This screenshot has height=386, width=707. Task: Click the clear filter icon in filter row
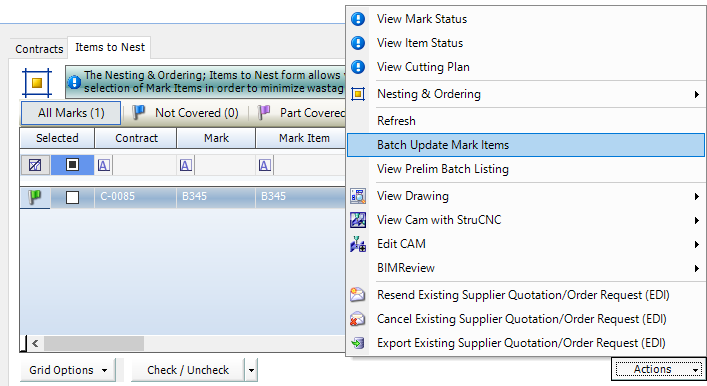35,165
